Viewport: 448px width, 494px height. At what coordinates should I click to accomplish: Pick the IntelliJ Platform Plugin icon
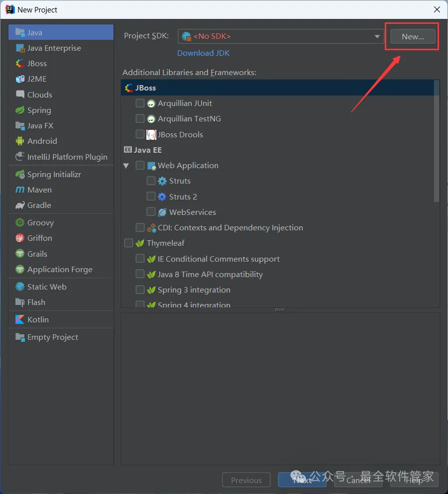click(x=20, y=157)
